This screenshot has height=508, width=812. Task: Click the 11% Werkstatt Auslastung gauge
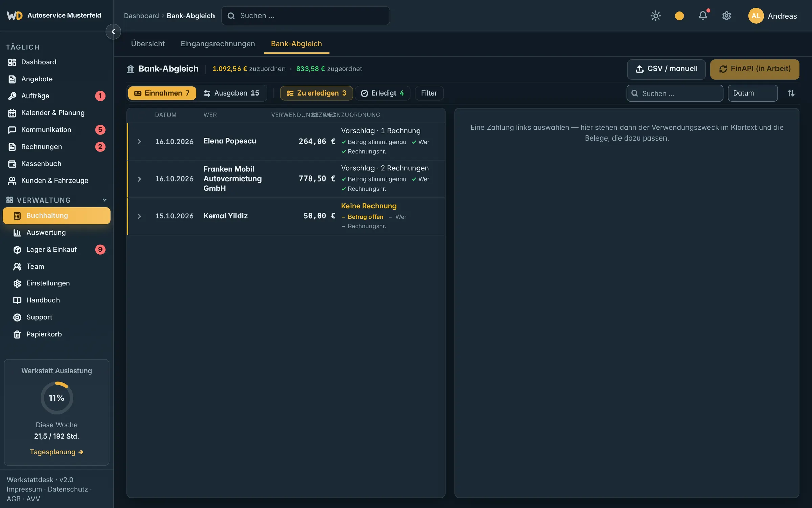[x=57, y=398]
